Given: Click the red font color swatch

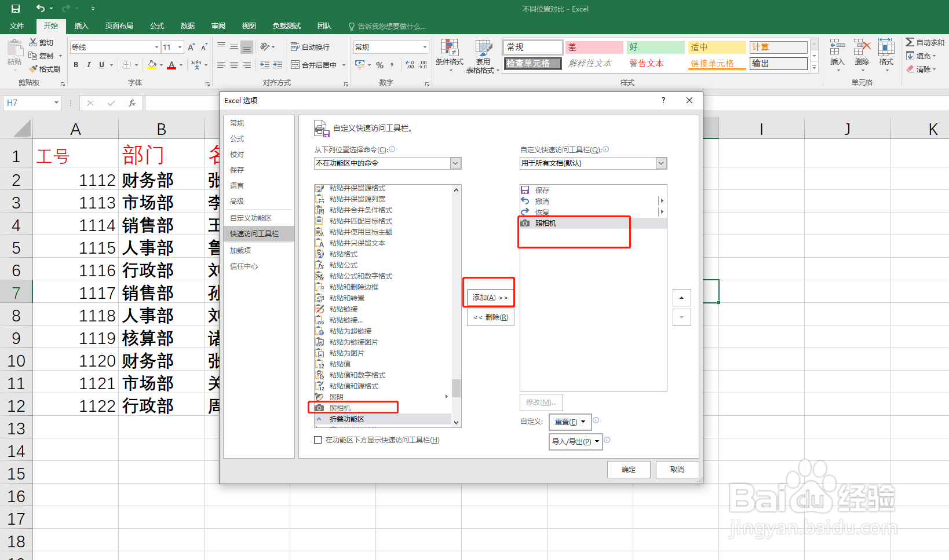Looking at the screenshot, I should (171, 65).
